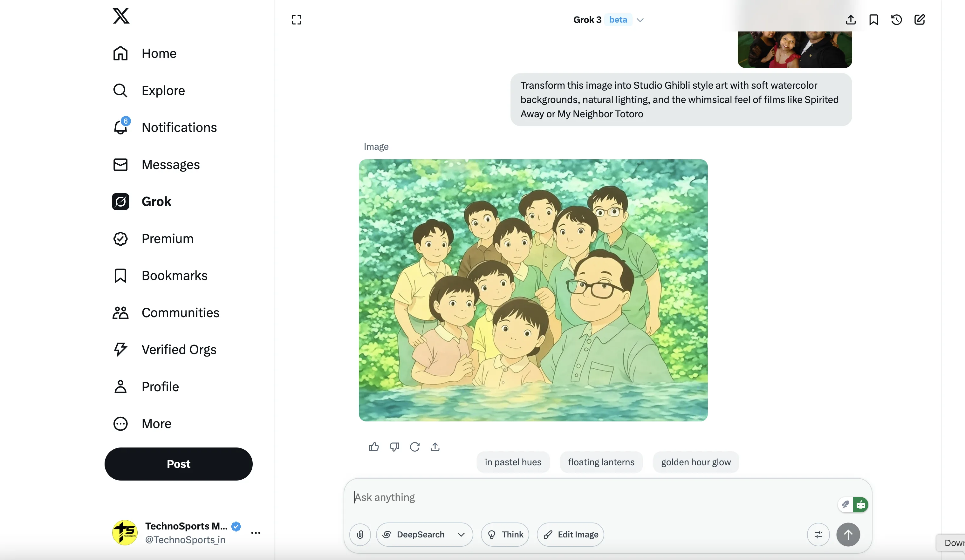Enter fullscreen with the expand icon
Viewport: 965px width, 560px height.
pyautogui.click(x=296, y=19)
